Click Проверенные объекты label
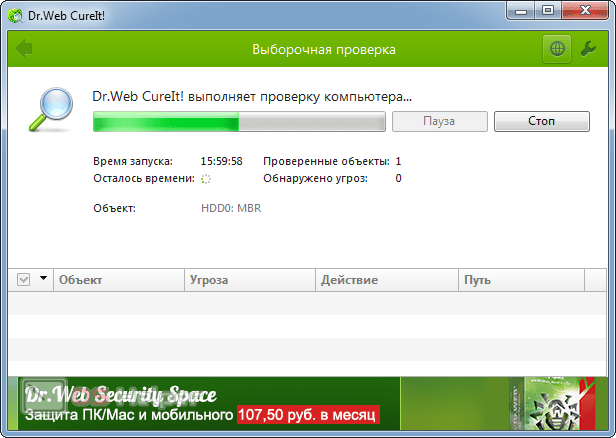The width and height of the screenshot is (616, 438). (326, 161)
